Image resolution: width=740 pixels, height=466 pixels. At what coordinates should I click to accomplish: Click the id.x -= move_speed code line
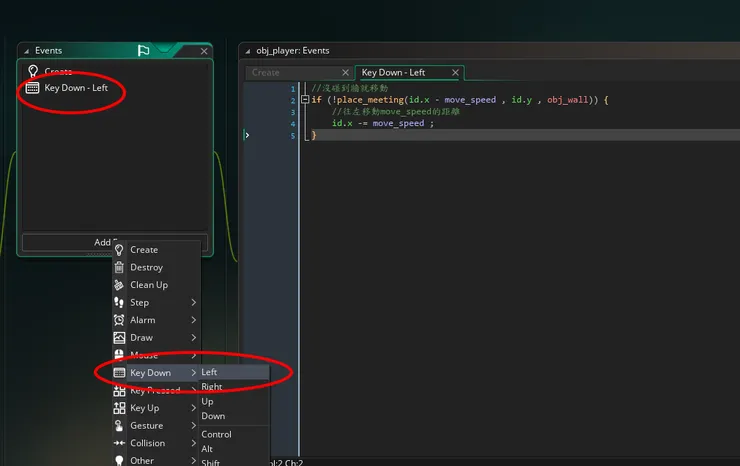[383, 123]
